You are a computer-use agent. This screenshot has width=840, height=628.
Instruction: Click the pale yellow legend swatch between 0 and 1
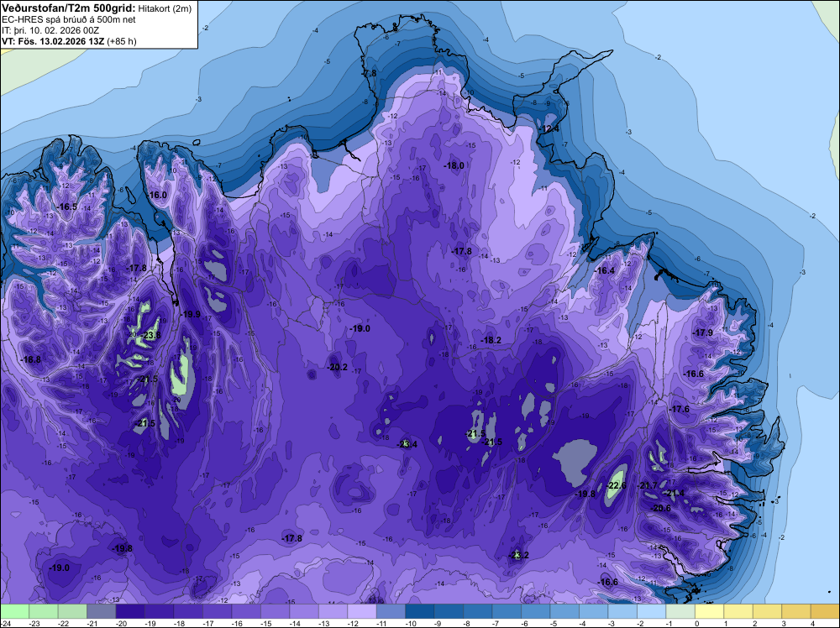[709, 611]
